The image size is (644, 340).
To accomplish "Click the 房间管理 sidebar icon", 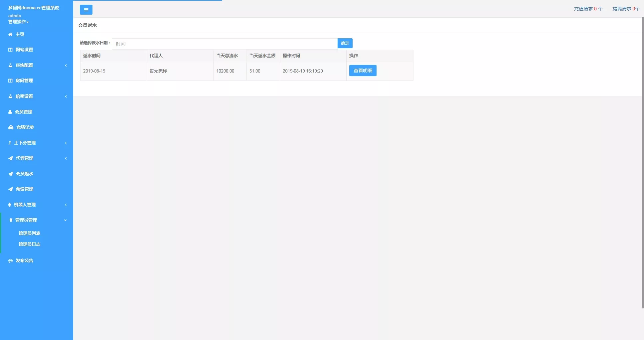I will click(10, 81).
